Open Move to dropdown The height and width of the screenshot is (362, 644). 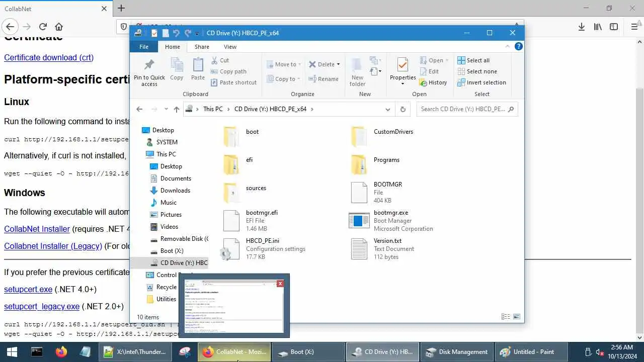pos(284,64)
